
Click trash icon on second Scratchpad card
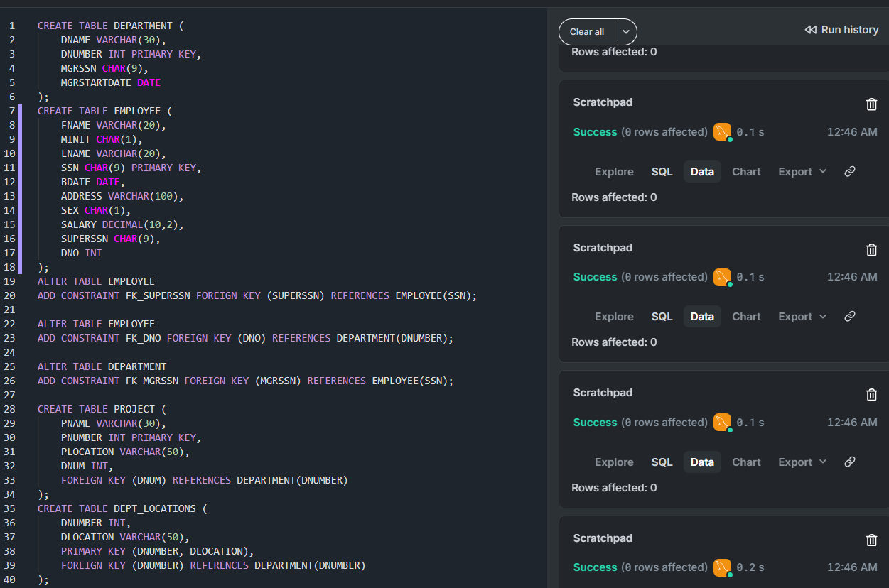(871, 249)
